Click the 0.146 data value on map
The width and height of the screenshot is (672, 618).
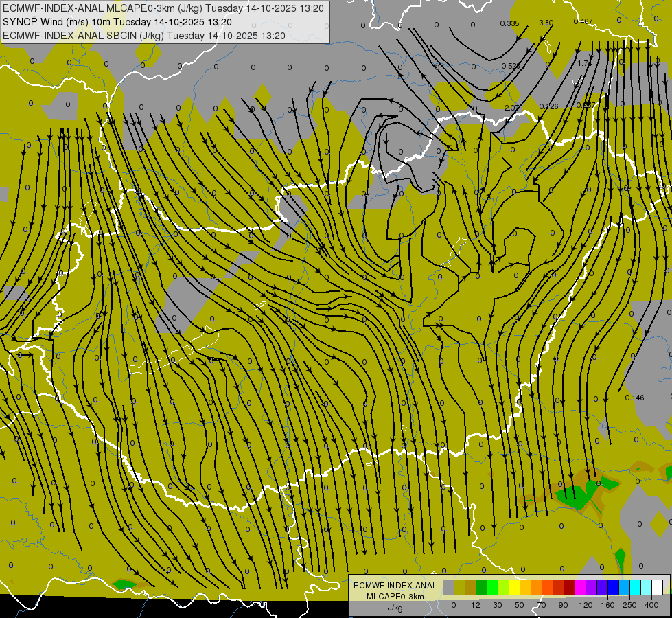point(635,398)
